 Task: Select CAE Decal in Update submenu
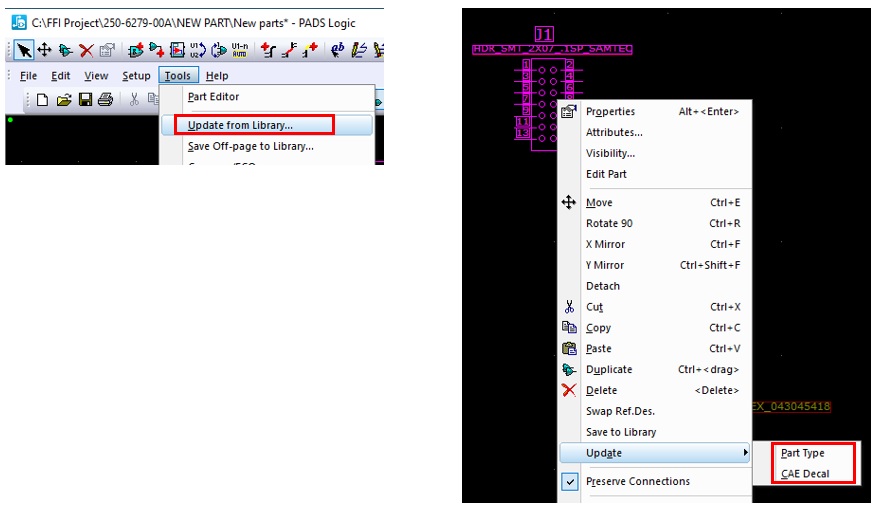[805, 474]
